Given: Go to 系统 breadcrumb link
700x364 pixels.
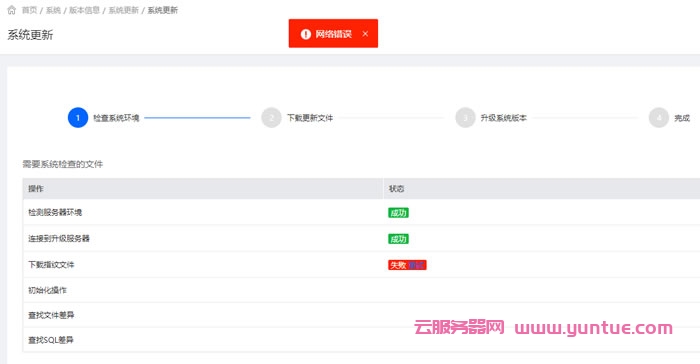Looking at the screenshot, I should 53,10.
